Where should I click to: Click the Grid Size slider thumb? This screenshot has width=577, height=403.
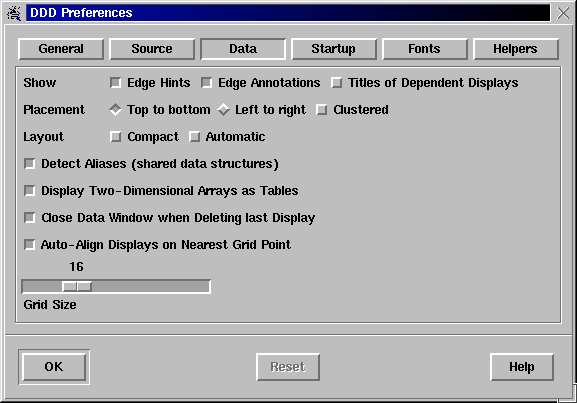(x=77, y=287)
